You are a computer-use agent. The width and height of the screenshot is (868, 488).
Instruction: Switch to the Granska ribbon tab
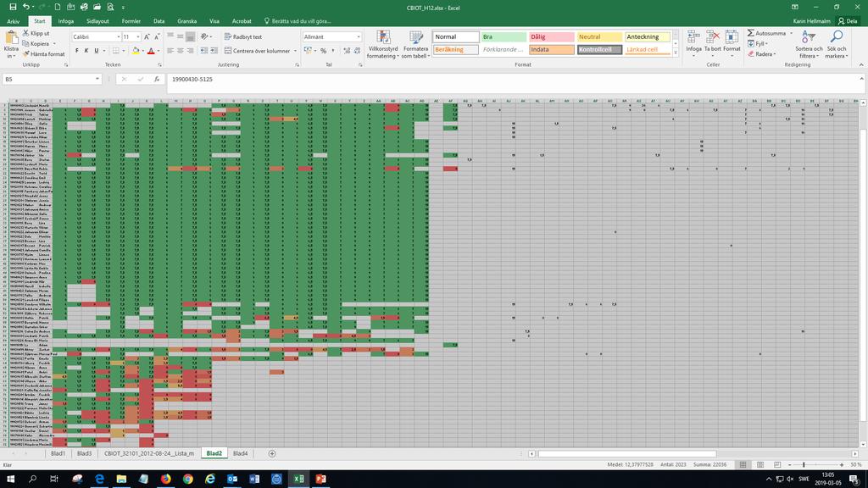point(187,21)
